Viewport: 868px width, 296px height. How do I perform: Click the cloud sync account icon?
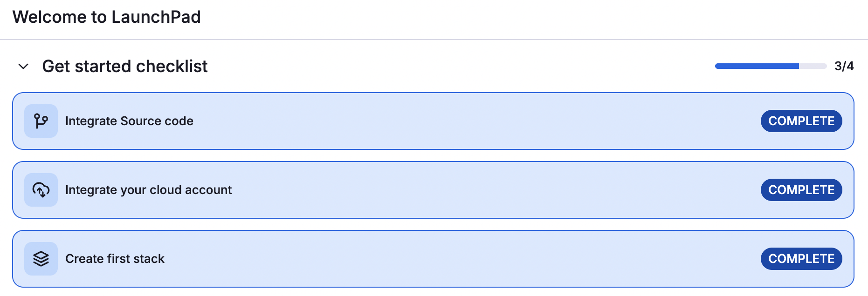pos(41,190)
